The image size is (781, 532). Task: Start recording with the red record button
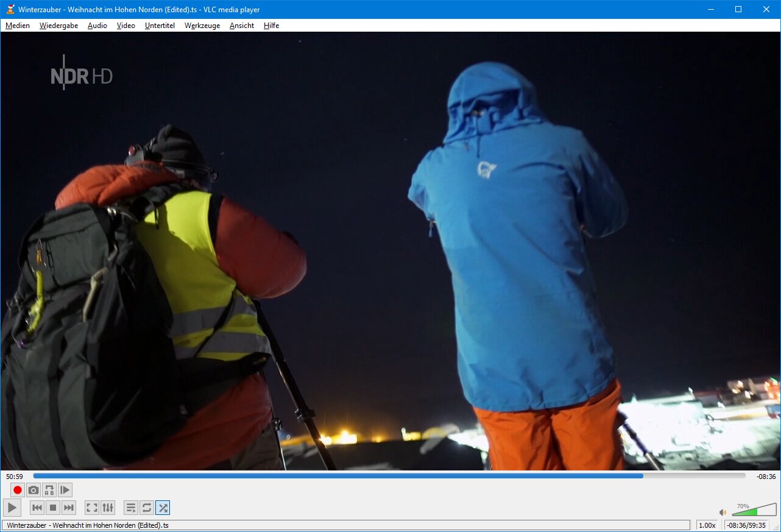[18, 490]
